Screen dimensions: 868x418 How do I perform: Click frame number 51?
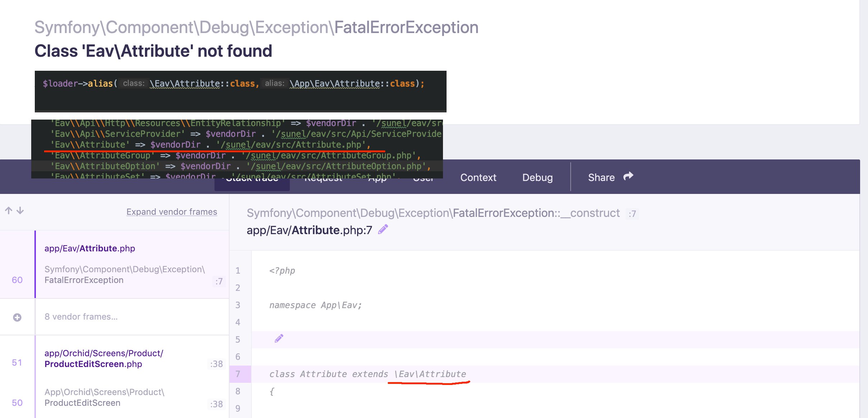click(17, 363)
